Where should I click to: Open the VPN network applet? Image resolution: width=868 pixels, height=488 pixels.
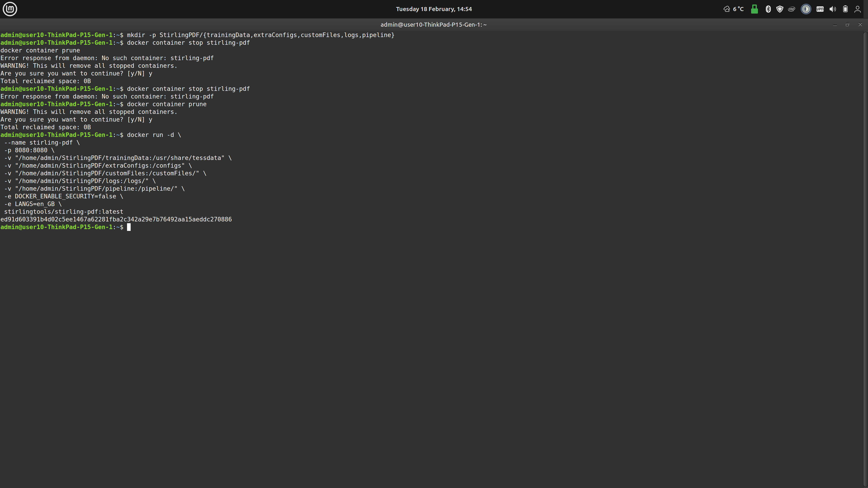point(820,9)
